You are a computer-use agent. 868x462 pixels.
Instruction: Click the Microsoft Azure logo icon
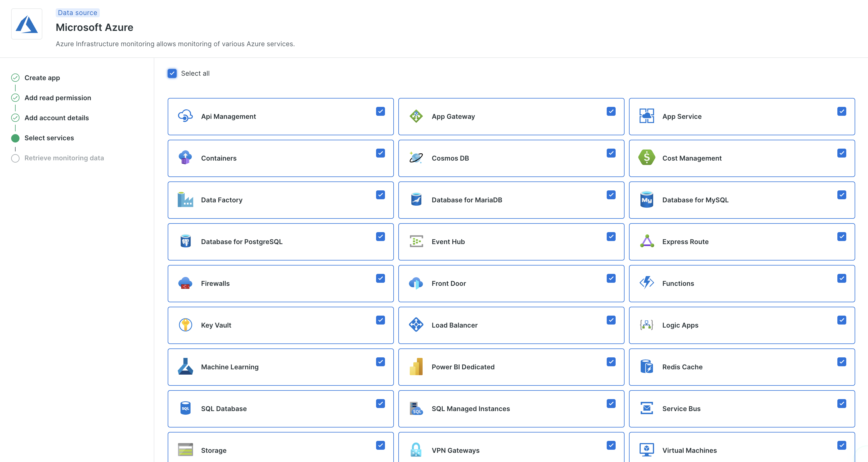27,24
